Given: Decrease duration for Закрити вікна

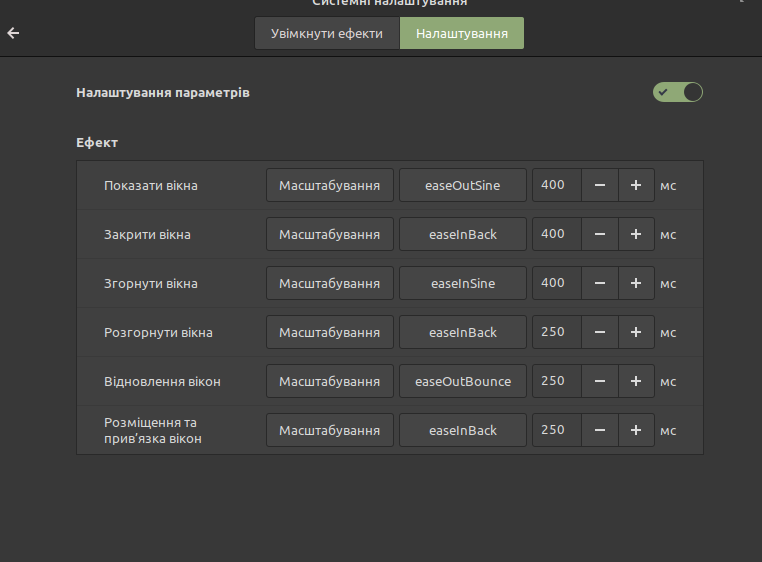Looking at the screenshot, I should click(600, 234).
